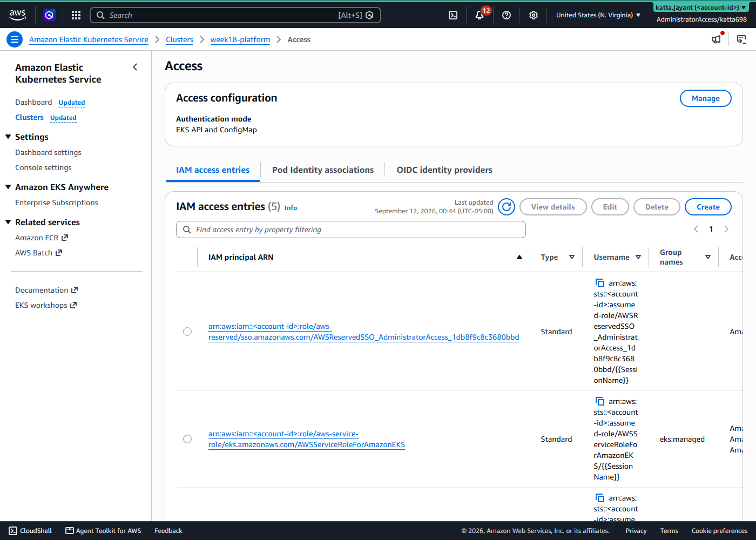
Task: Open Dashboard in the sidebar
Action: (x=33, y=102)
